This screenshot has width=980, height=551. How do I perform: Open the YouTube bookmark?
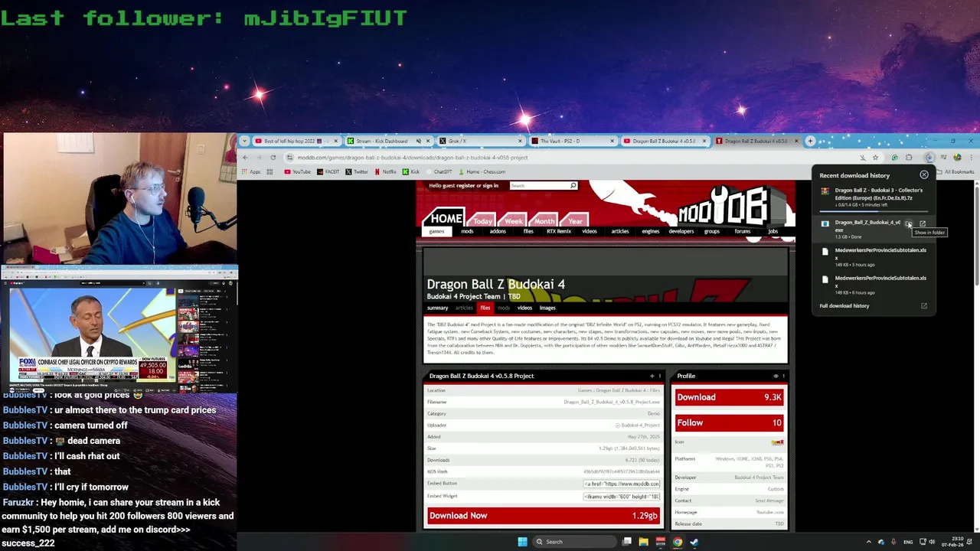(x=297, y=171)
